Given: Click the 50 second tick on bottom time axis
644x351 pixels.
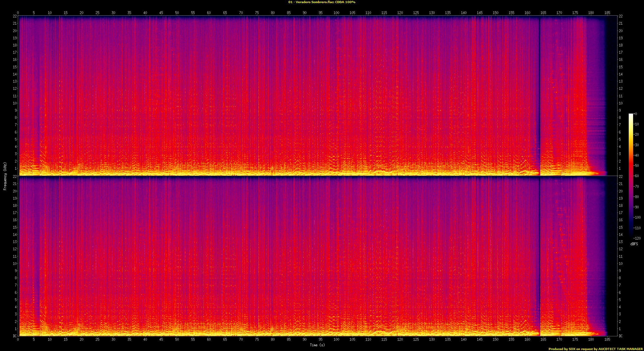Looking at the screenshot, I should (x=177, y=339).
